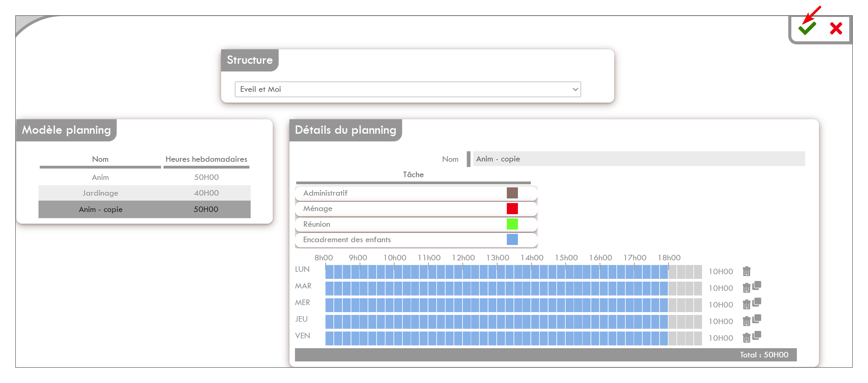The height and width of the screenshot is (383, 868).
Task: Delete the VEN row schedule
Action: point(746,337)
